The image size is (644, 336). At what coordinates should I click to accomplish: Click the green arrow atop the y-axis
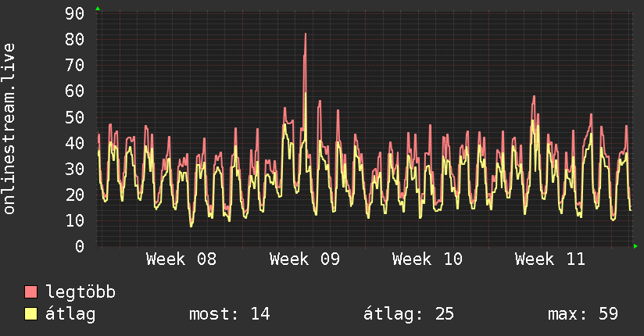98,9
